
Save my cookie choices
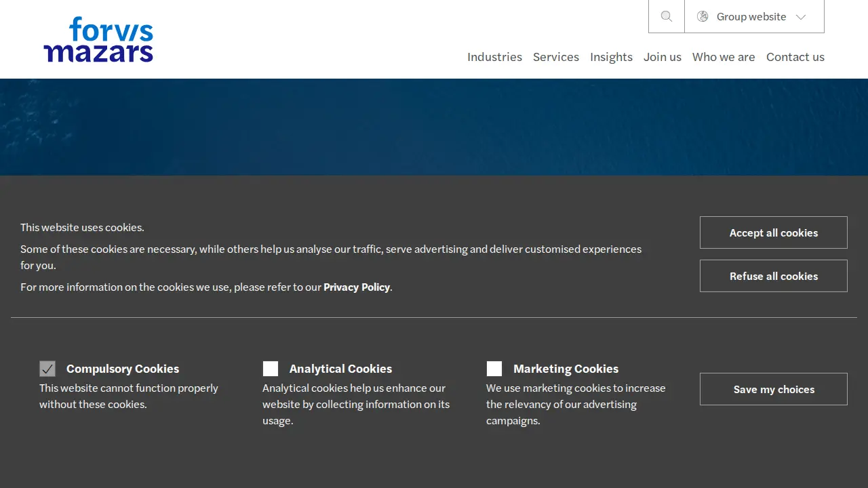(x=774, y=389)
